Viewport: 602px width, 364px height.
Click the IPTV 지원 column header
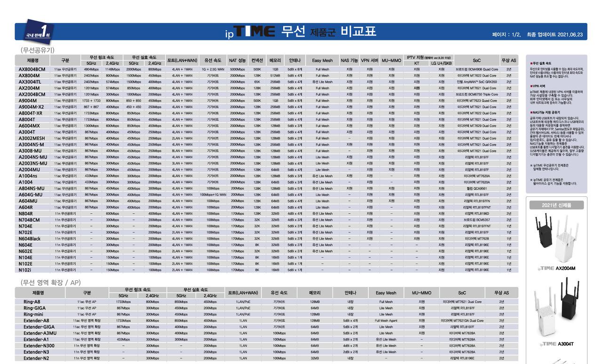pos(429,58)
